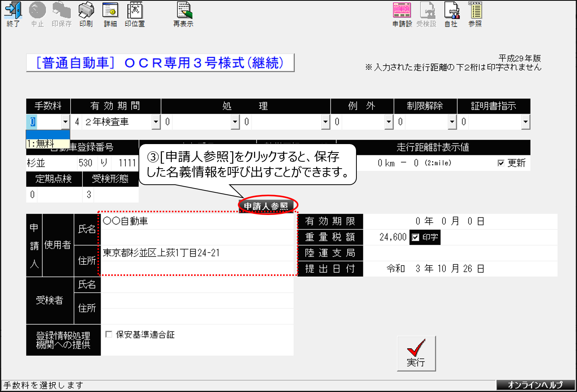Click the 実行 execute checkmark button
This screenshot has height=392, width=577.
(x=416, y=353)
